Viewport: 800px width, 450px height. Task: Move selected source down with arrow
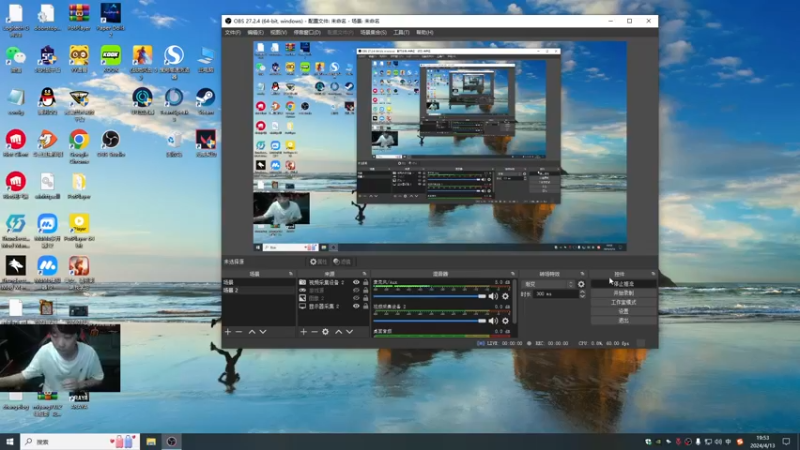tap(350, 331)
